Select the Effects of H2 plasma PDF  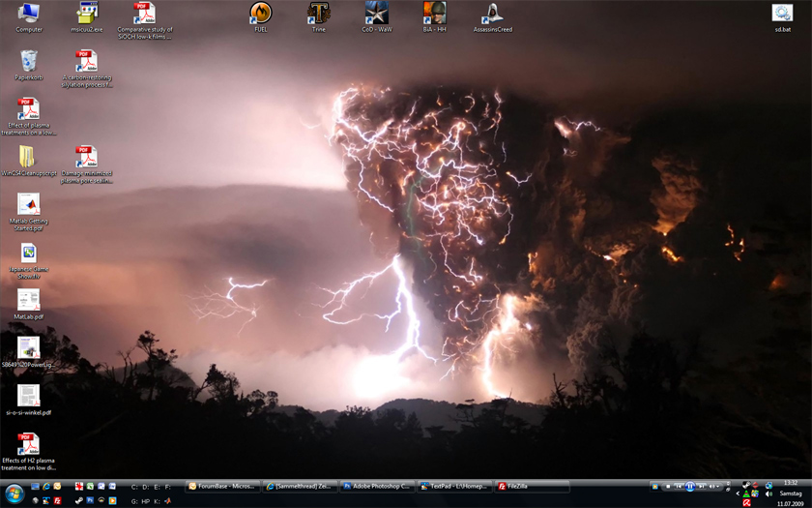28,452
